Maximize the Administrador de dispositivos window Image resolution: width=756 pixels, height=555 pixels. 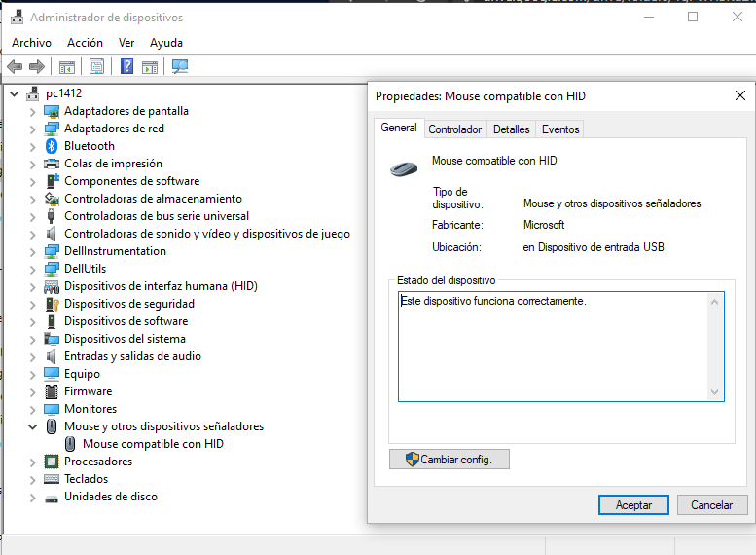coord(693,17)
